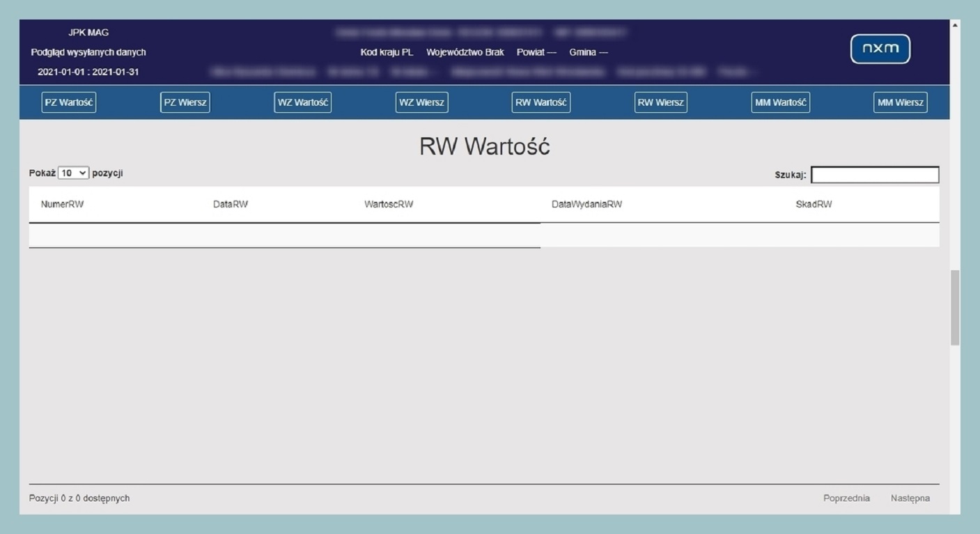This screenshot has width=980, height=534.
Task: Go to the WZ Wartość section
Action: tap(303, 102)
